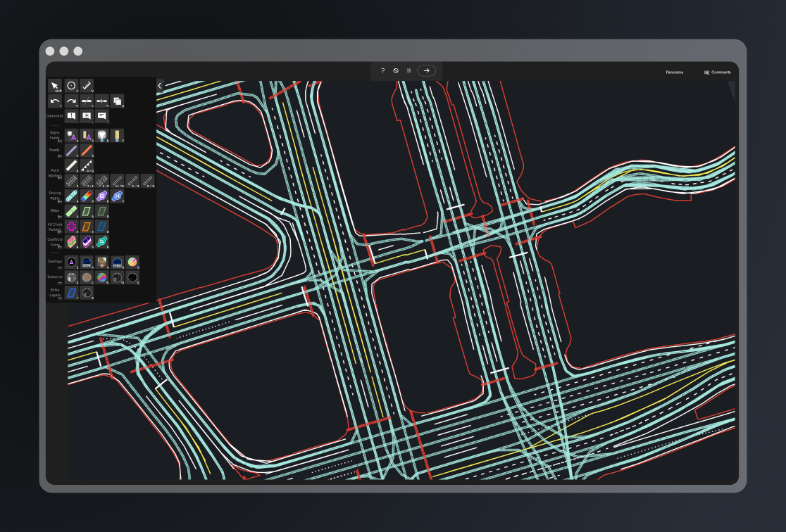The width and height of the screenshot is (786, 532).
Task: Select the purple road line tool
Action: coord(71,151)
